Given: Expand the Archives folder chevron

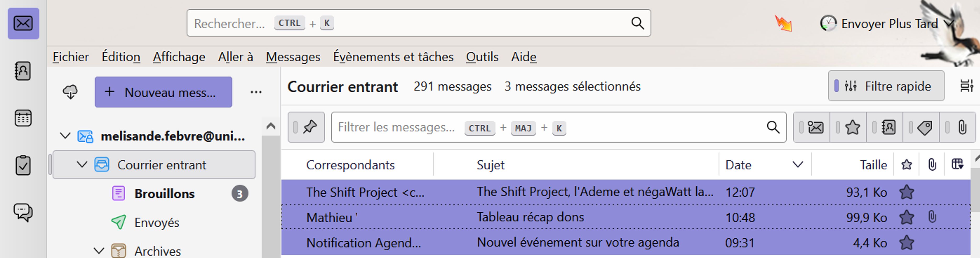Looking at the screenshot, I should click(x=98, y=251).
